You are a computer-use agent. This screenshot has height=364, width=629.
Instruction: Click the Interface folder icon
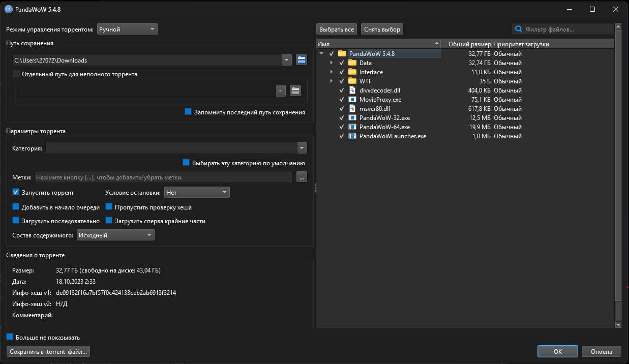pyautogui.click(x=353, y=72)
